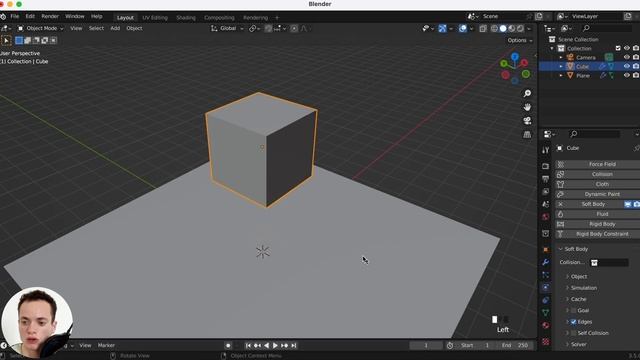Collapse the Soft Body panel

click(x=561, y=249)
